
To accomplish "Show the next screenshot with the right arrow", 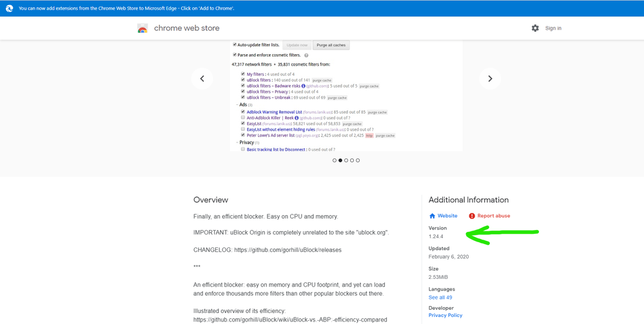I will [490, 79].
